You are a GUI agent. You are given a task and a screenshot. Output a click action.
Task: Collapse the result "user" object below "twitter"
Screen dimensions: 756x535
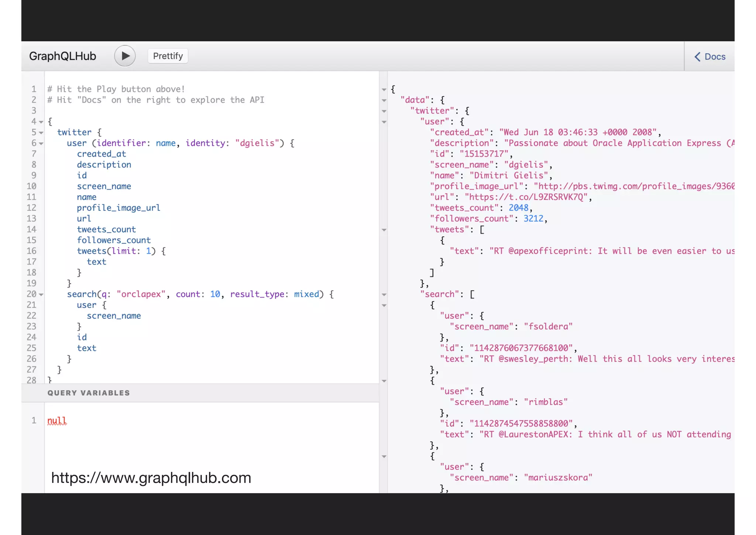pos(384,122)
